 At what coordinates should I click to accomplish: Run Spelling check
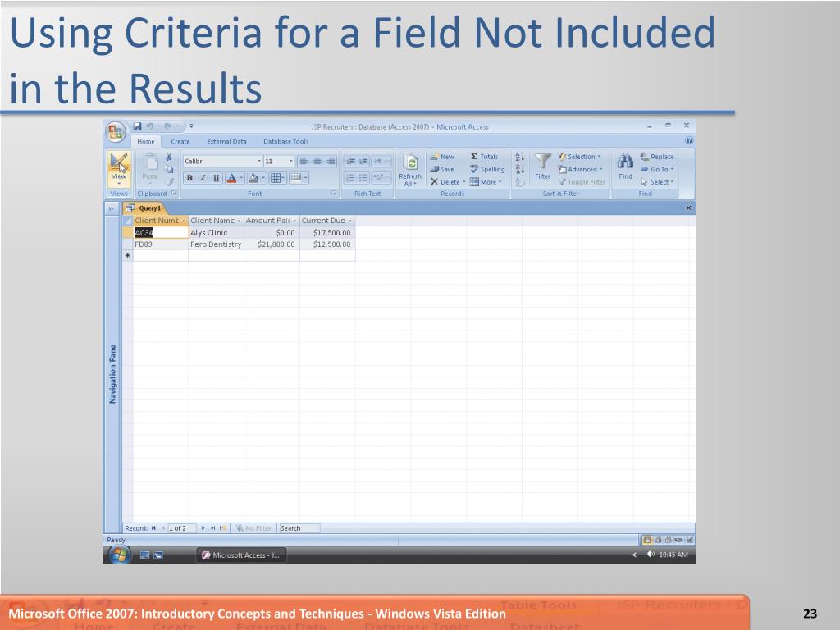click(x=487, y=169)
